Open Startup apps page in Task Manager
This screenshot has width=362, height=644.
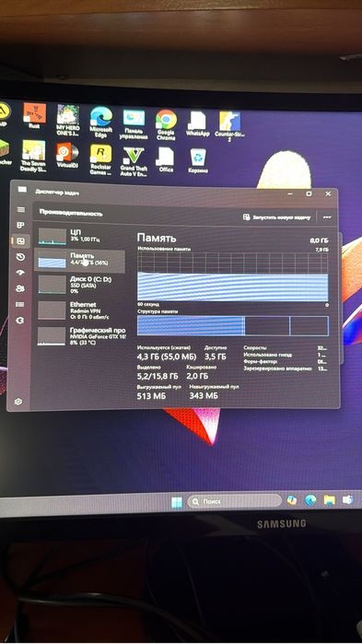point(20,273)
